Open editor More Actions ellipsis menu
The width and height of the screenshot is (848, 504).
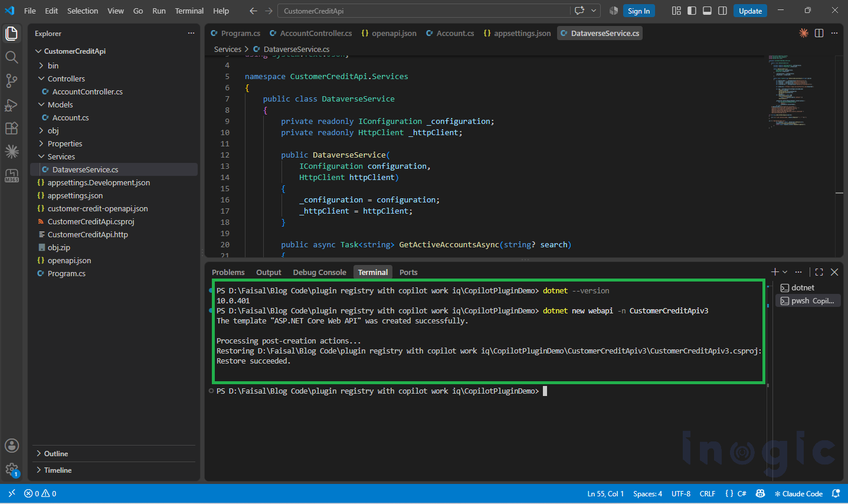click(834, 33)
